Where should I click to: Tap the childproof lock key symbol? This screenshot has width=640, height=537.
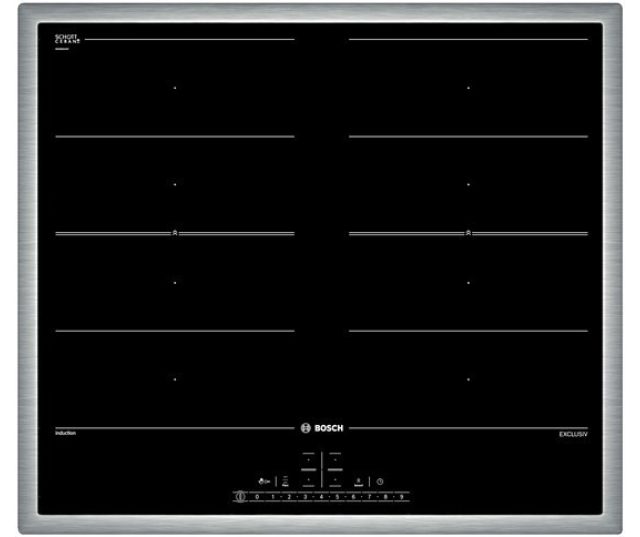[264, 482]
